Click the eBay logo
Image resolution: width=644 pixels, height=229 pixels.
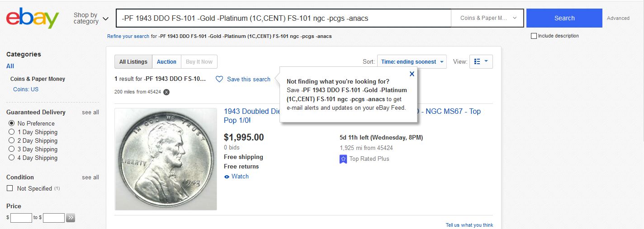[33, 18]
